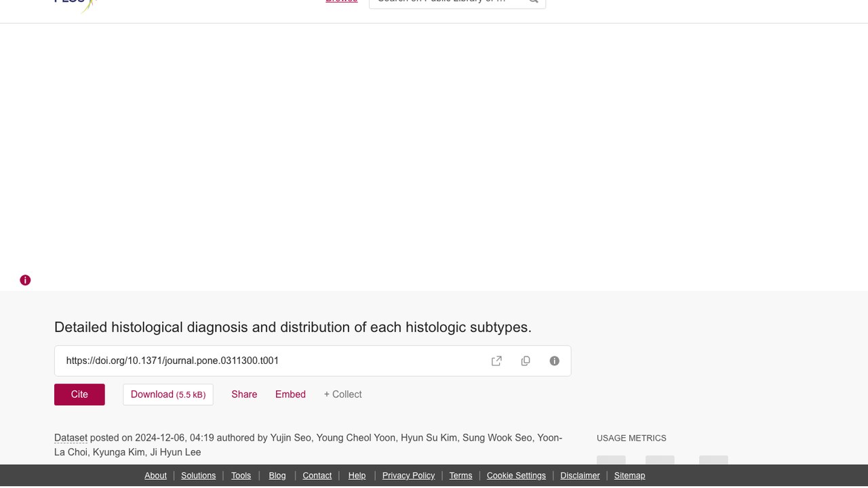Open the Privacy Policy footer link
The image size is (868, 488).
point(408,475)
